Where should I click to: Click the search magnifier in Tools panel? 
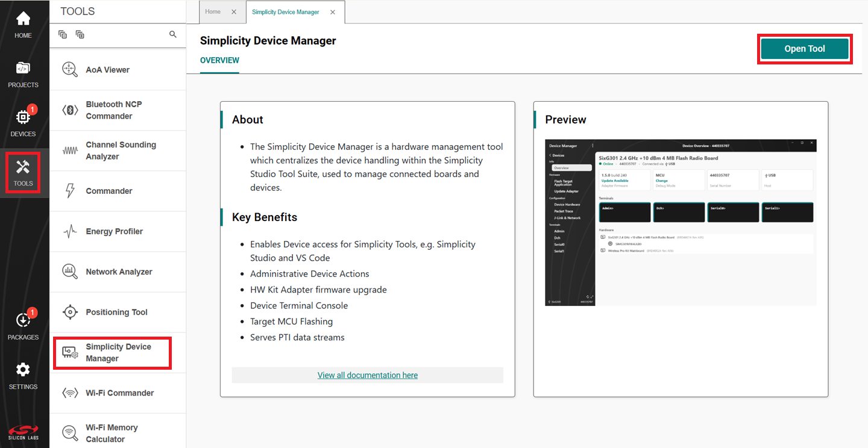pos(173,35)
